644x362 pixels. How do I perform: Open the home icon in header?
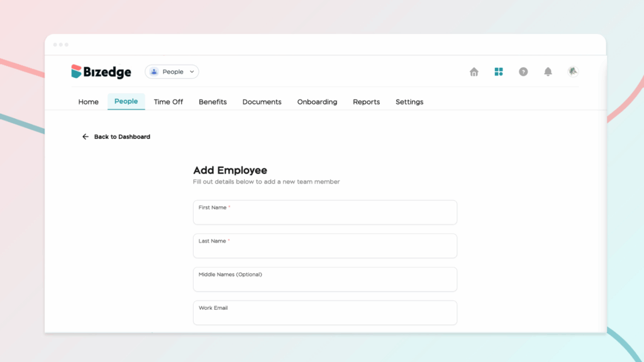pyautogui.click(x=474, y=72)
